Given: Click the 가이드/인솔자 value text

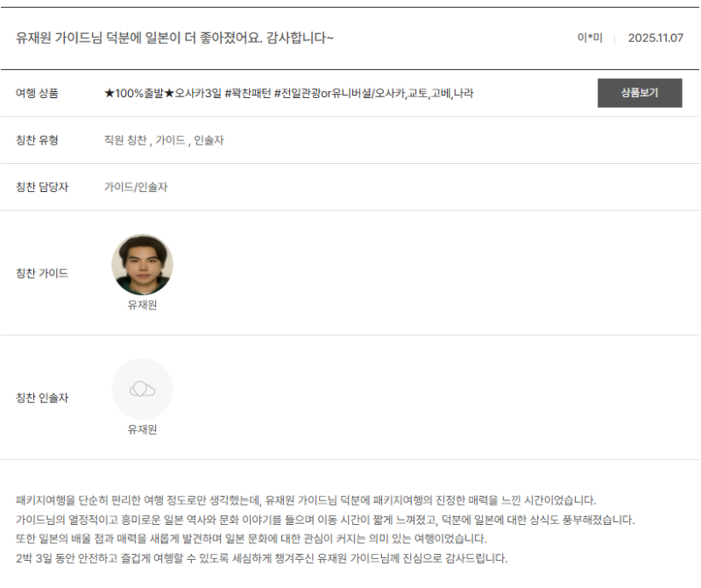Looking at the screenshot, I should coord(136,187).
